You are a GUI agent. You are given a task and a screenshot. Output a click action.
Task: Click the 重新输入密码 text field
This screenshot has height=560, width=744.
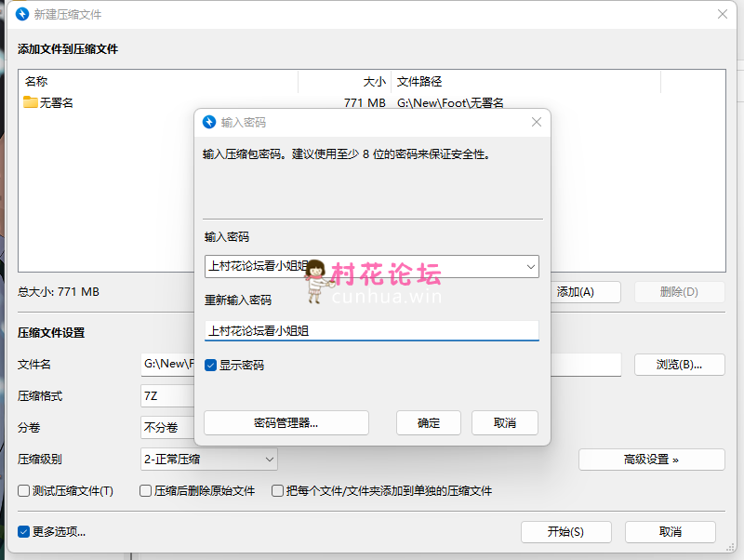point(371,330)
